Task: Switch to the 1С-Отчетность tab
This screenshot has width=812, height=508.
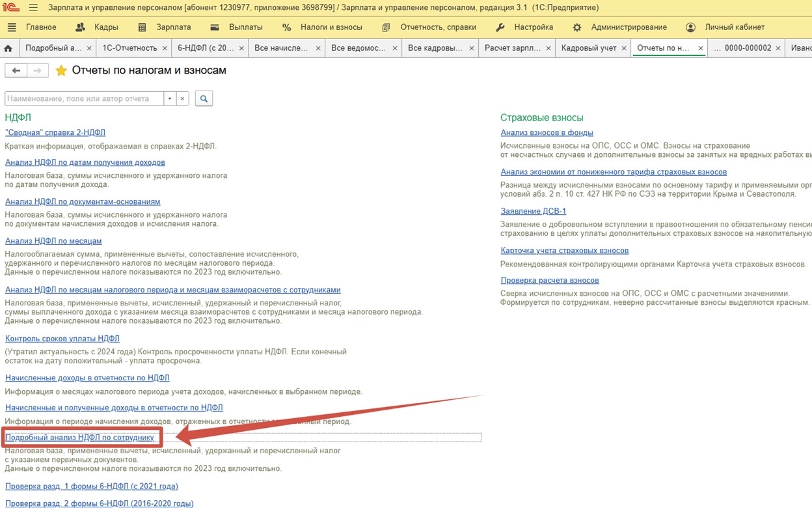Action: [129, 48]
